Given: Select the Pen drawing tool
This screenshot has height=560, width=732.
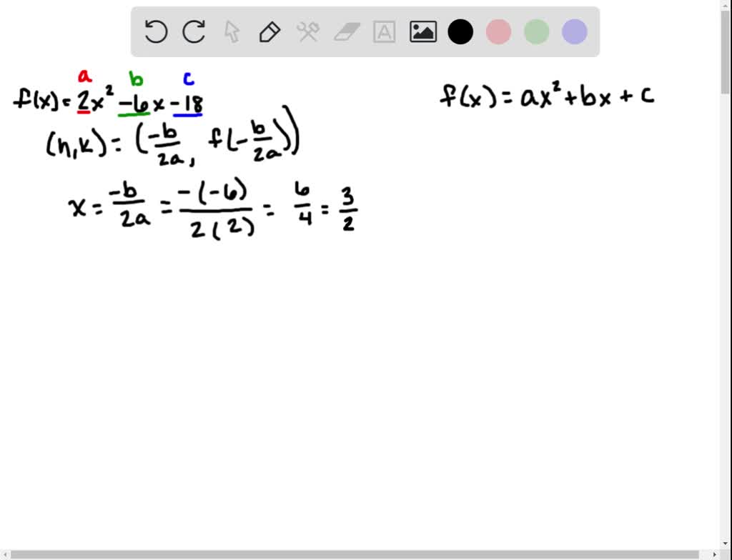Looking at the screenshot, I should (269, 32).
